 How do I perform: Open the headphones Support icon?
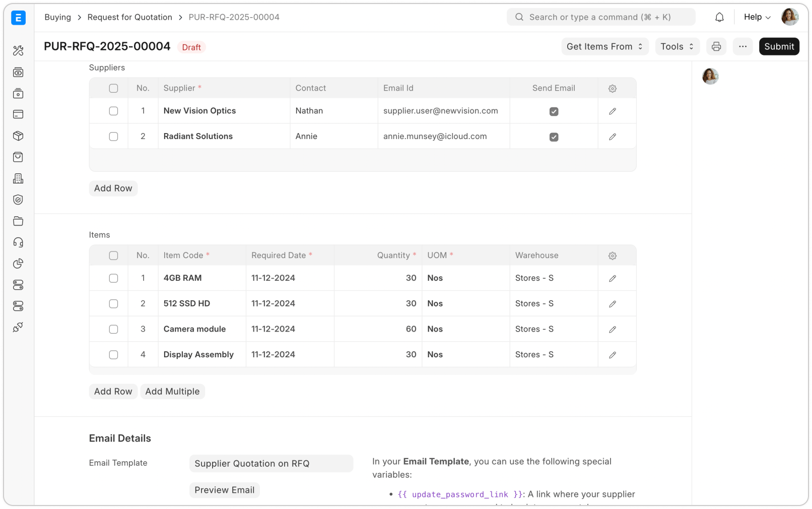point(18,242)
